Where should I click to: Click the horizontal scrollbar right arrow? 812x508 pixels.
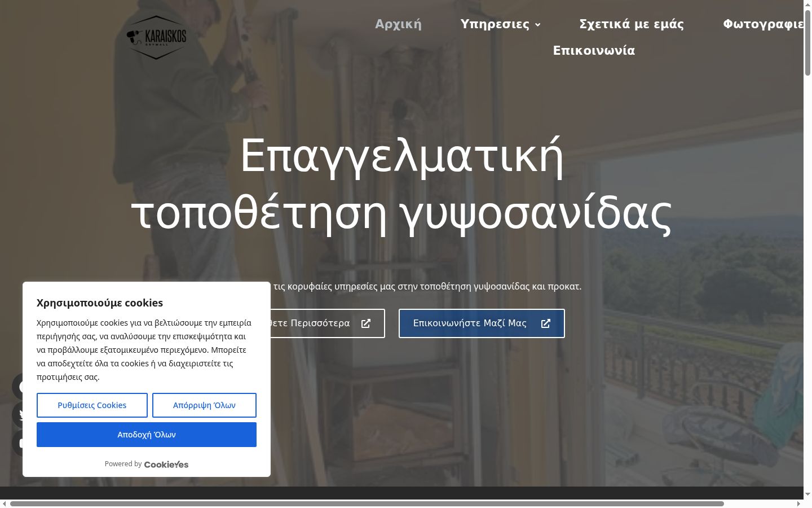tap(798, 503)
